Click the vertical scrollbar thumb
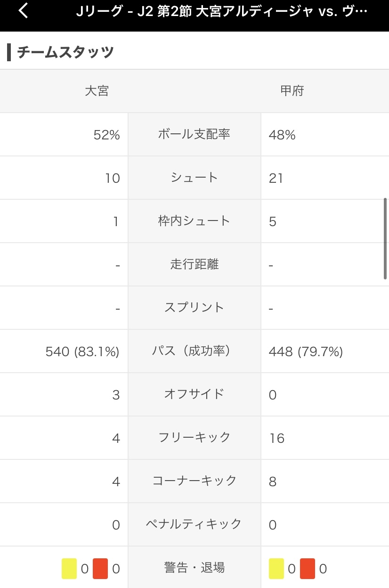 [385, 238]
